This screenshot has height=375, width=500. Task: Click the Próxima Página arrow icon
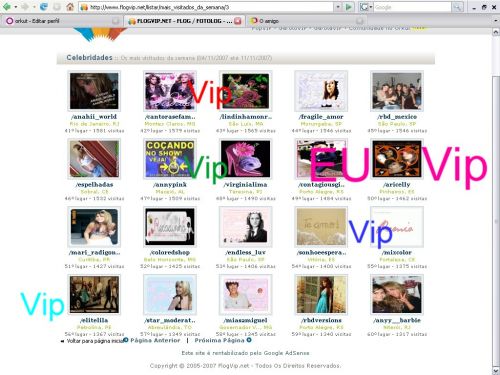249,340
